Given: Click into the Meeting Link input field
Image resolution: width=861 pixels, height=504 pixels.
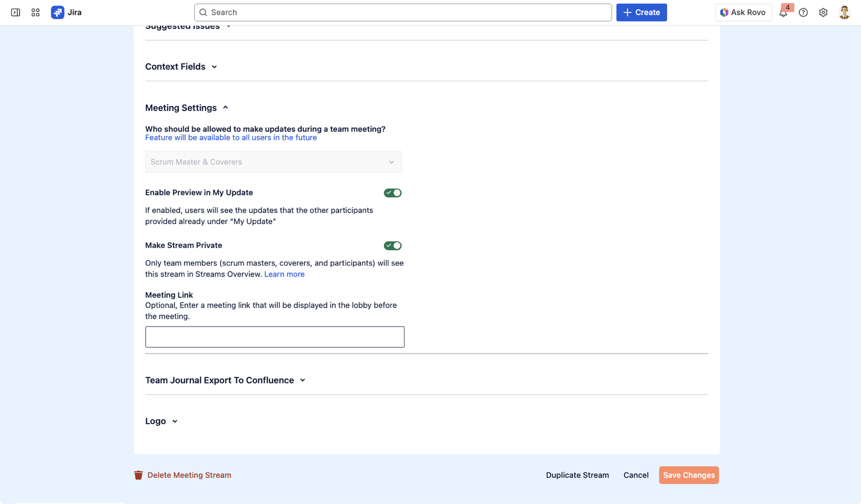Looking at the screenshot, I should click(x=275, y=337).
